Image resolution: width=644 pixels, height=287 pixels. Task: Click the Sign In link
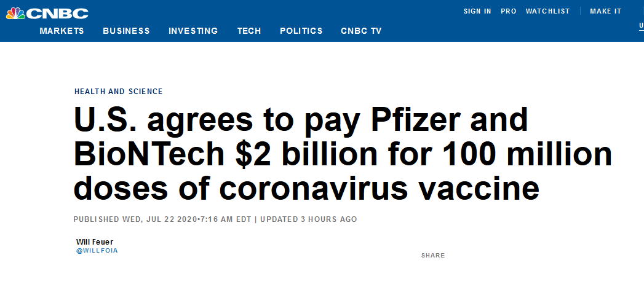coord(477,12)
